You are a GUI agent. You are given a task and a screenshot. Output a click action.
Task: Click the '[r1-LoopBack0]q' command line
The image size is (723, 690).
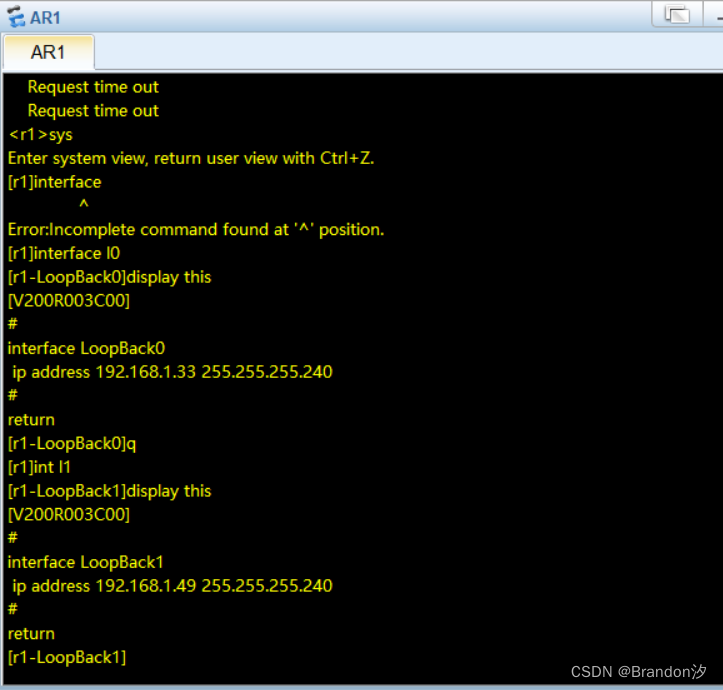[72, 444]
